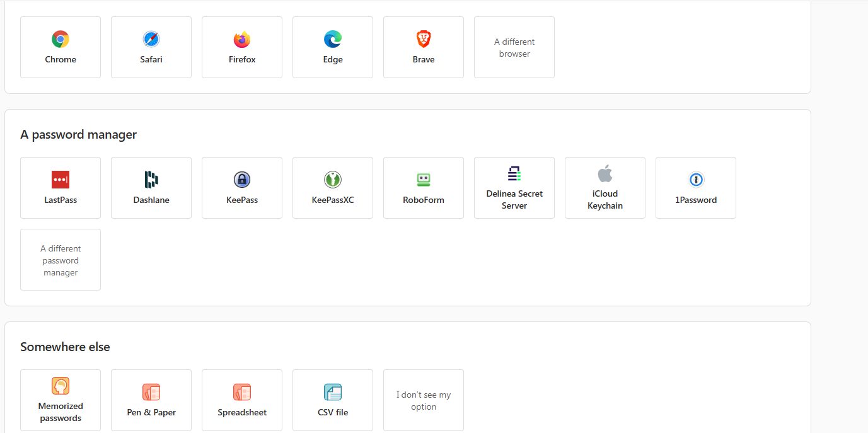
Task: Pick the Spreadsheet import option
Action: (x=242, y=400)
